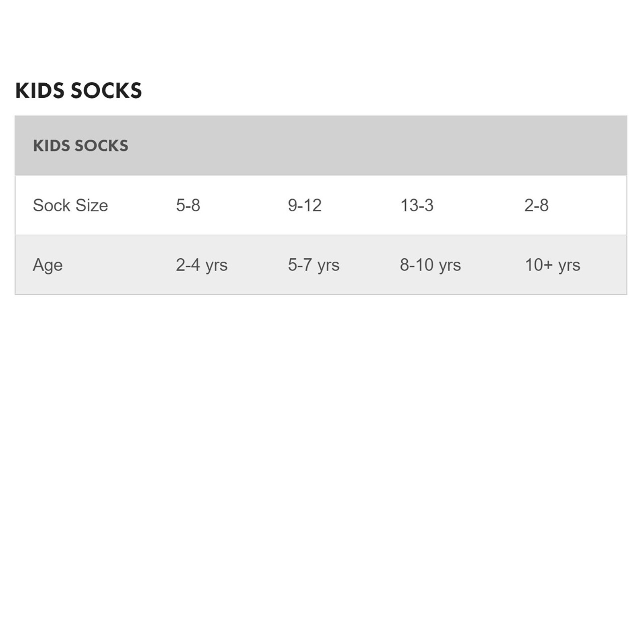644x644 pixels.
Task: Click the KIDS SOCKS table header
Action: point(80,146)
